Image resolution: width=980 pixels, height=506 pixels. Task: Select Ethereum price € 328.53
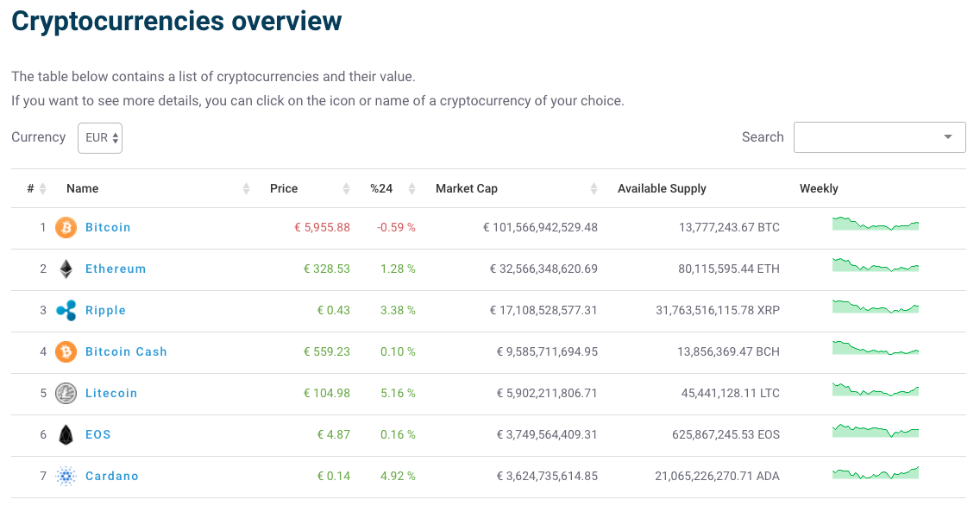pos(327,269)
